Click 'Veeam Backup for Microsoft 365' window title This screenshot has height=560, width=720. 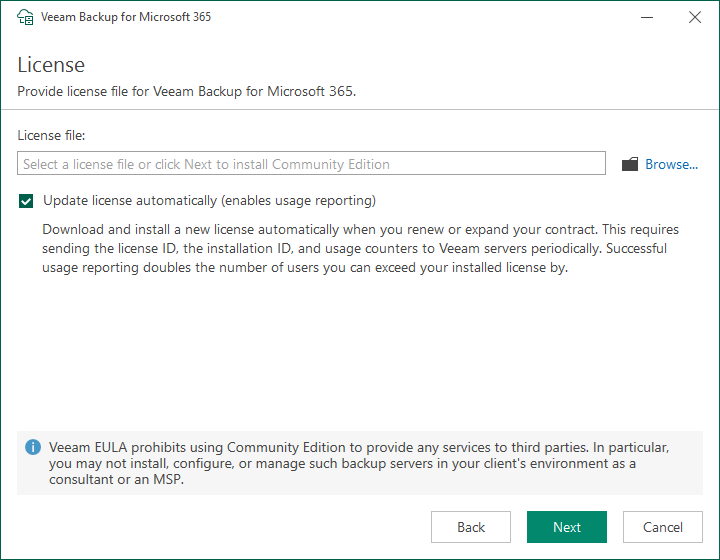pyautogui.click(x=126, y=17)
